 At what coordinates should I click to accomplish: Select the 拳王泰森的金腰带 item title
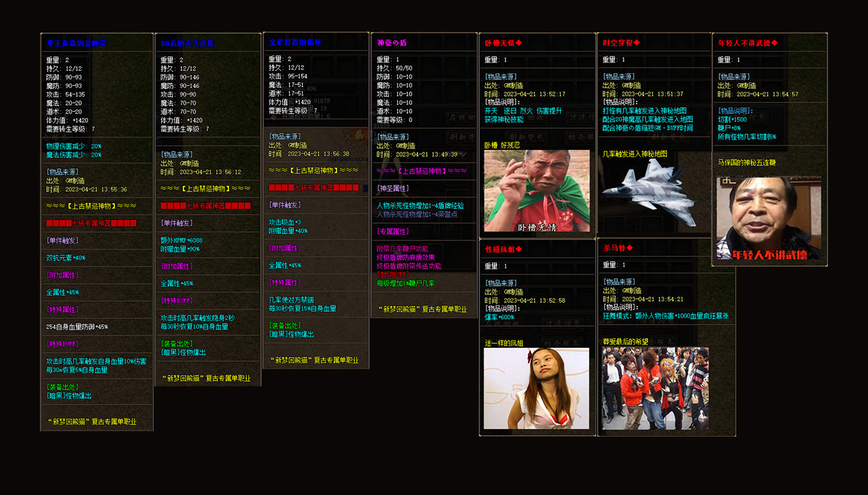pyautogui.click(x=77, y=44)
